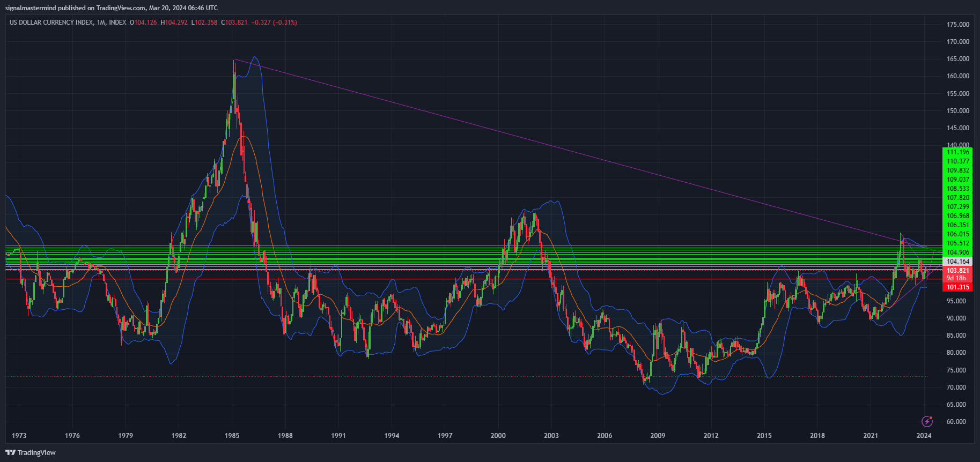Screen dimensions: 980x462
Task: Click the 150.000 price axis tick
Action: pos(958,111)
